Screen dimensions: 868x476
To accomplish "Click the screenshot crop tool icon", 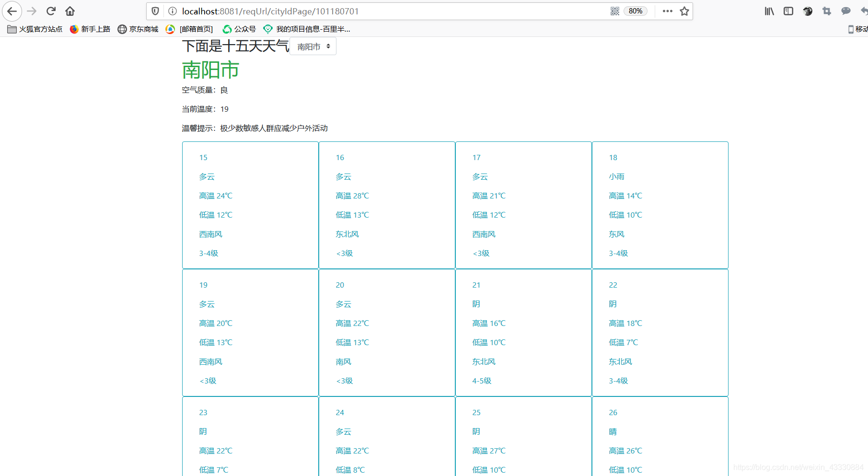I will click(827, 11).
